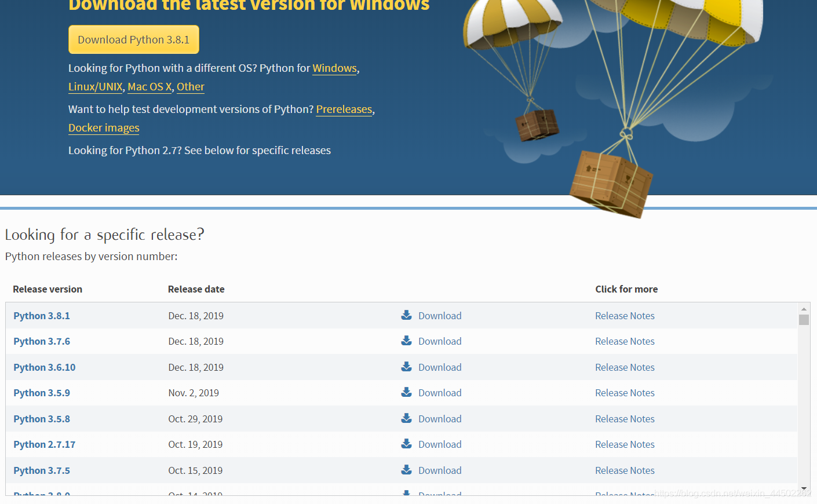Click the 'Looking for a specific release?' heading

[104, 235]
